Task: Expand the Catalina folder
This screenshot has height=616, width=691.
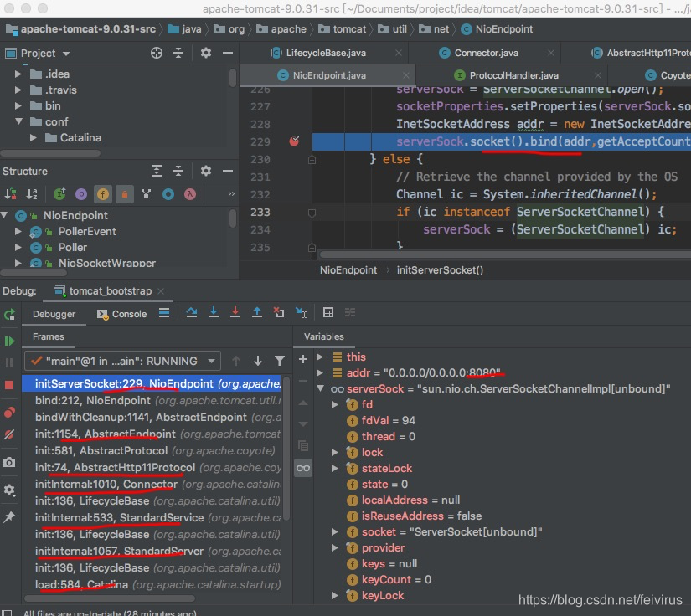Action: (34, 137)
